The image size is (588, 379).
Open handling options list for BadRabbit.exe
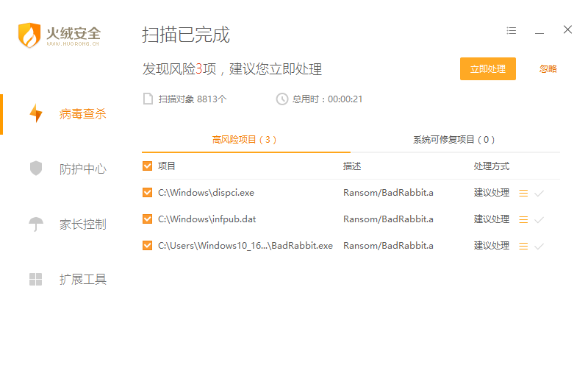tap(523, 247)
